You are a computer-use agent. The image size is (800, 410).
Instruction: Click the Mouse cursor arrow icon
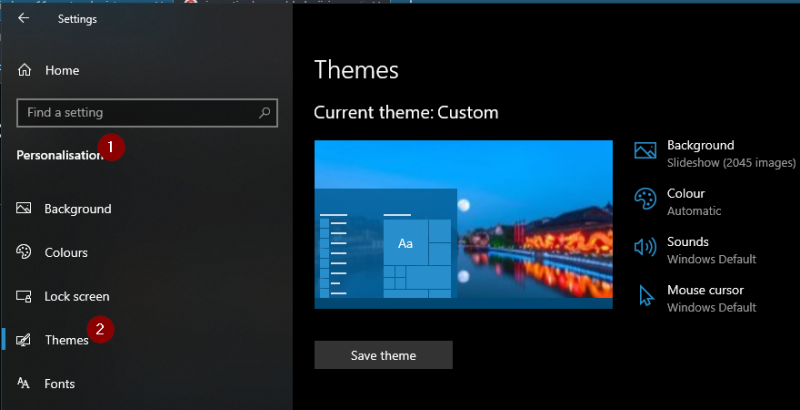pyautogui.click(x=645, y=296)
